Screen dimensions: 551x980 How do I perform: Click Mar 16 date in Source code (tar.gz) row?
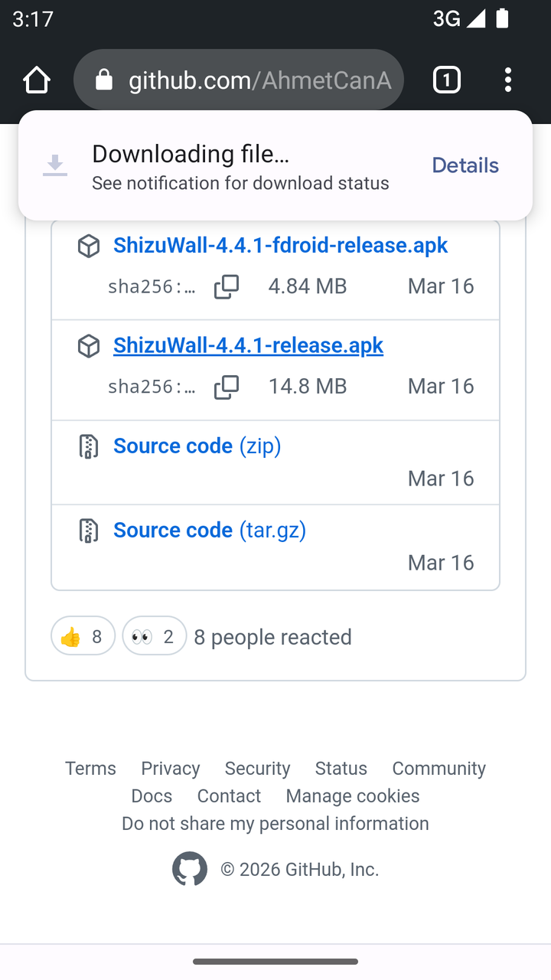pyautogui.click(x=441, y=563)
